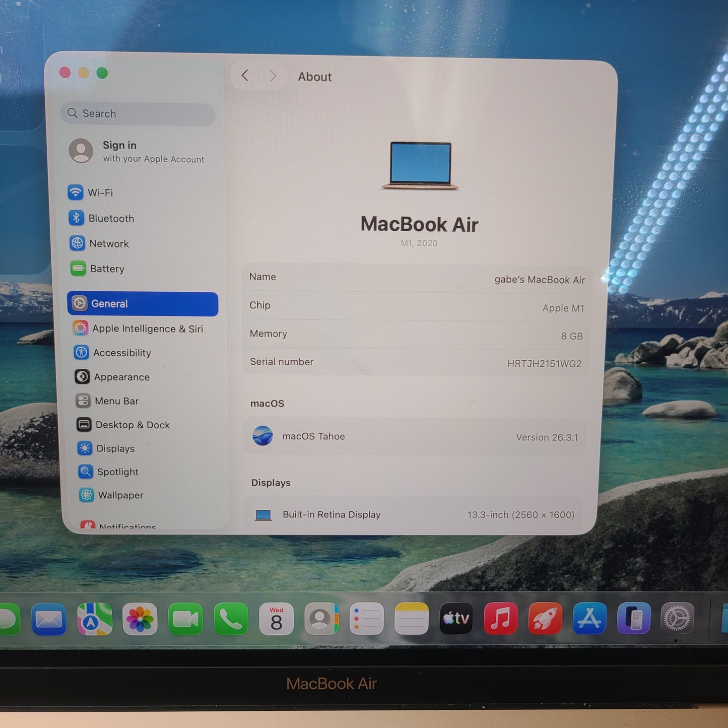
Task: Open Mail from the Dock
Action: pyautogui.click(x=49, y=619)
